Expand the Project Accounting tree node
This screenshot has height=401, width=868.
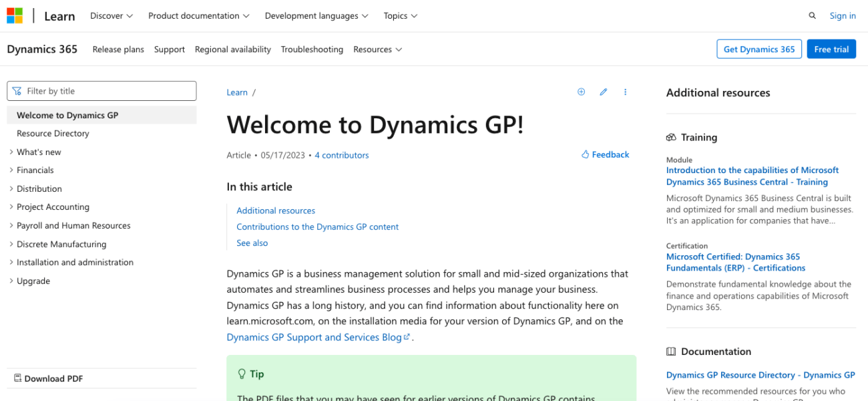click(11, 207)
